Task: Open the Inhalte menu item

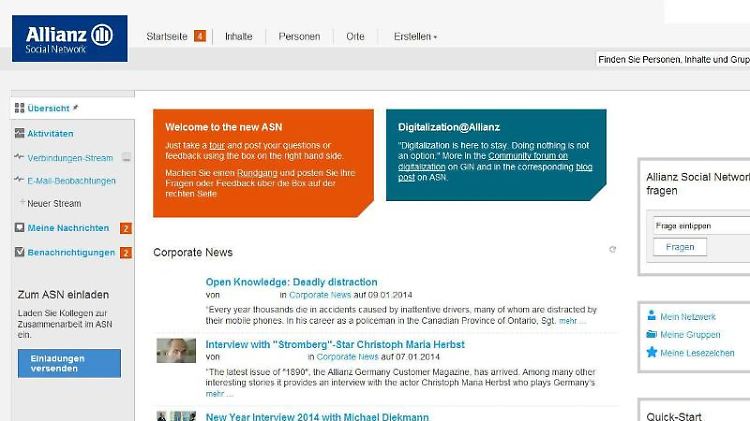Action: [x=239, y=37]
